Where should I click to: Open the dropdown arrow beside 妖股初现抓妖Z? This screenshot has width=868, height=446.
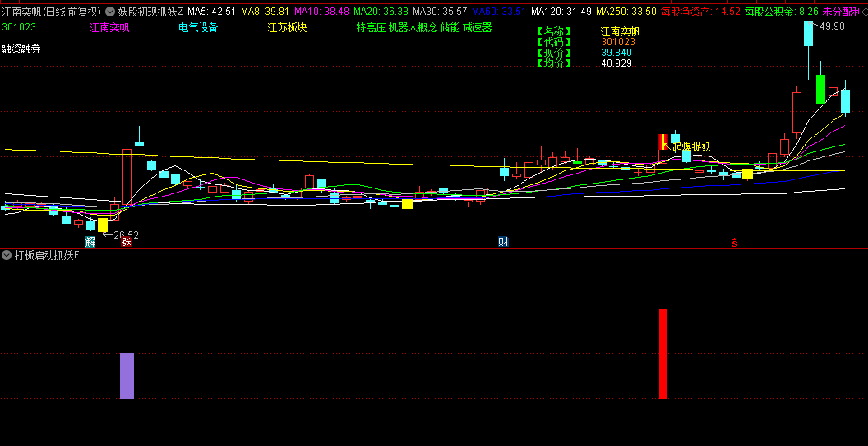click(110, 11)
